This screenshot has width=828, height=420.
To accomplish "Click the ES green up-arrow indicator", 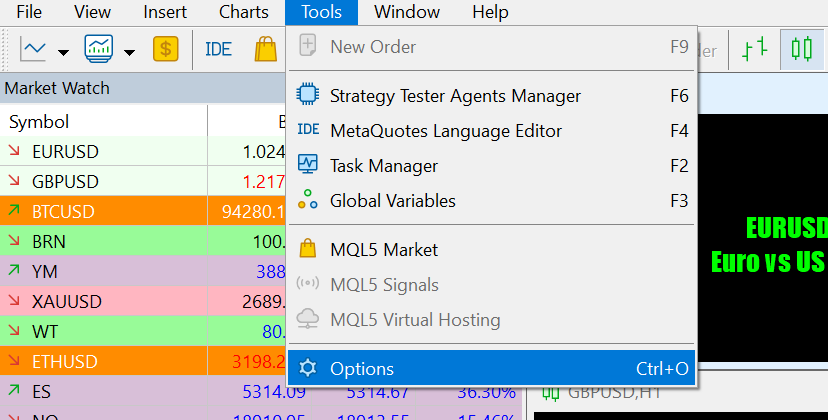I will [x=14, y=390].
